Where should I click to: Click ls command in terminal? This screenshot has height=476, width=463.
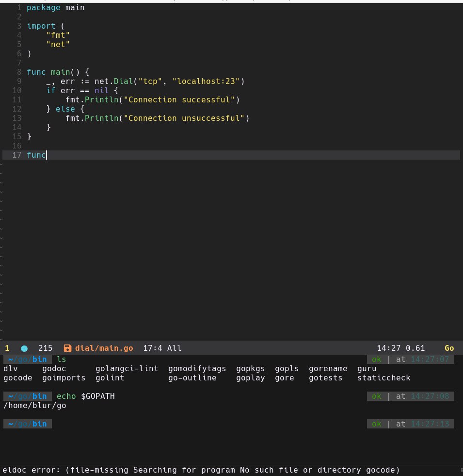61,360
